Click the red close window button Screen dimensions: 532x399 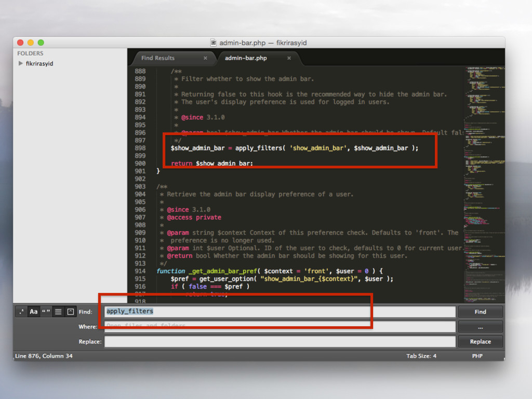20,43
